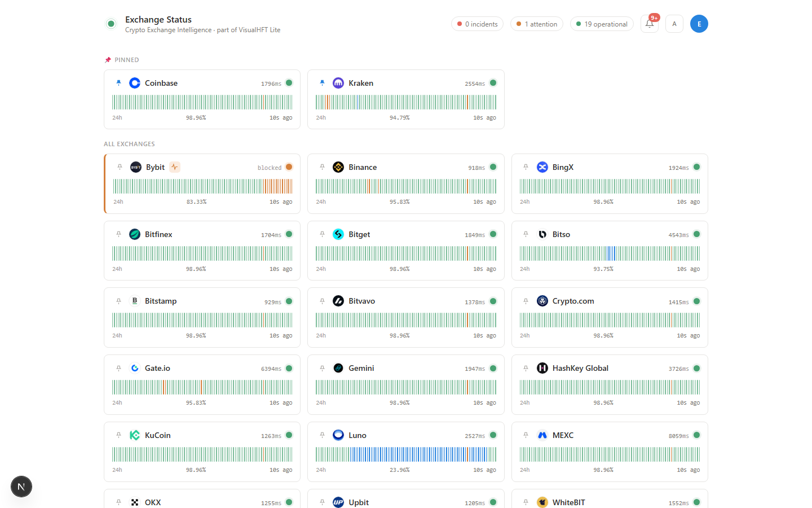Click MEXC's 8059ms latency value
Image resolution: width=812 pixels, height=508 pixels.
(x=679, y=436)
